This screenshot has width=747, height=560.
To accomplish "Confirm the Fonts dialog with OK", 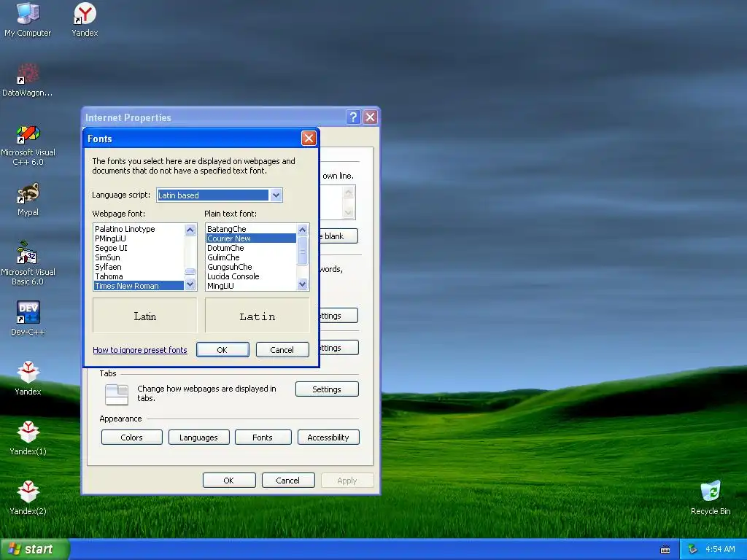I will coord(222,350).
